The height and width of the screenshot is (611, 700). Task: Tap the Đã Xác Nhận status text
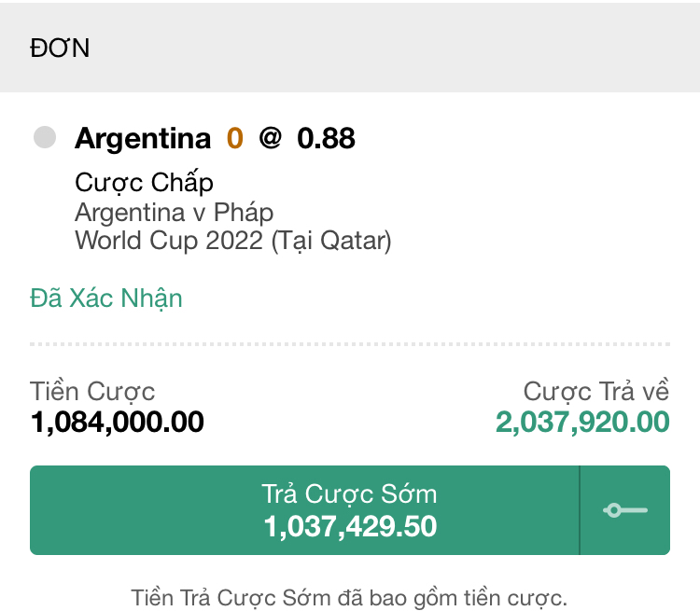106,299
